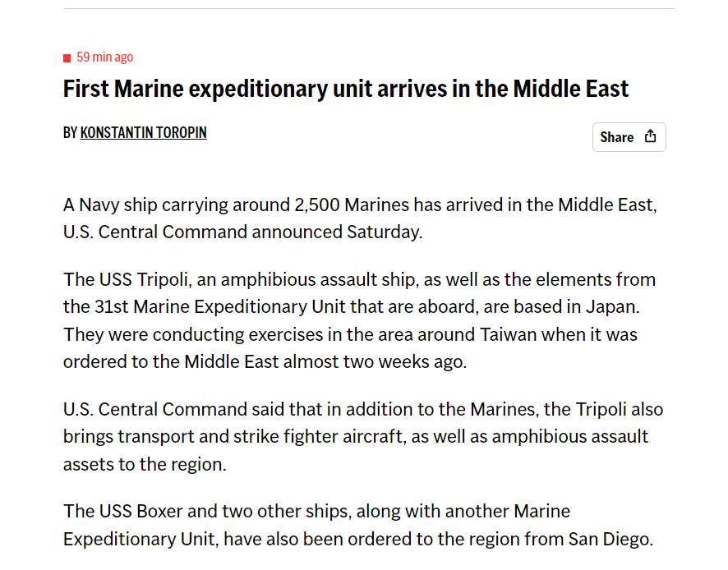728x570 pixels.
Task: Click 'San Diego' in the last paragraph
Action: click(610, 539)
